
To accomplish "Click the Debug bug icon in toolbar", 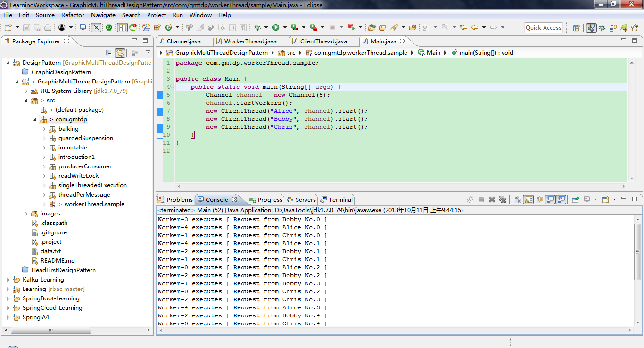I will point(257,28).
